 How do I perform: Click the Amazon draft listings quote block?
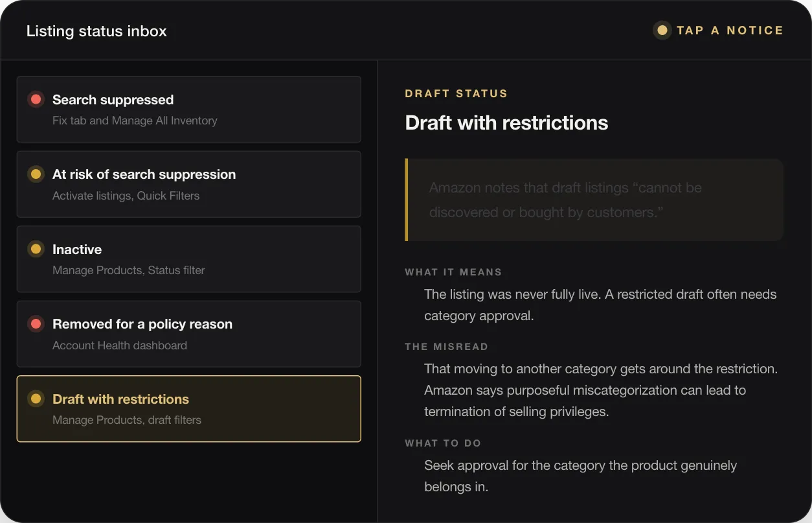click(594, 200)
